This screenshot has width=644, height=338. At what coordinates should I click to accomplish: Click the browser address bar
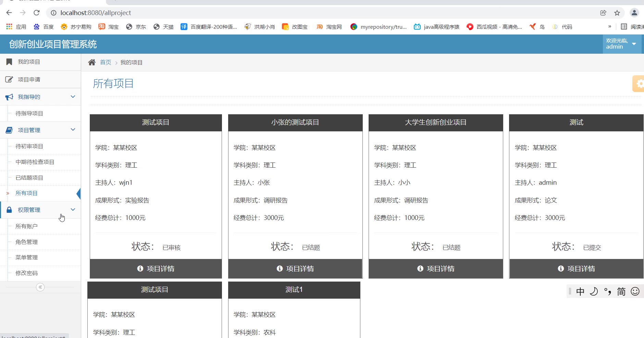308,13
